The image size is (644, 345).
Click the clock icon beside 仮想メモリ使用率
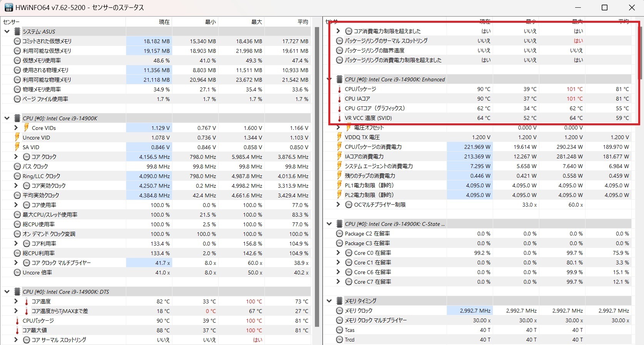17,60
